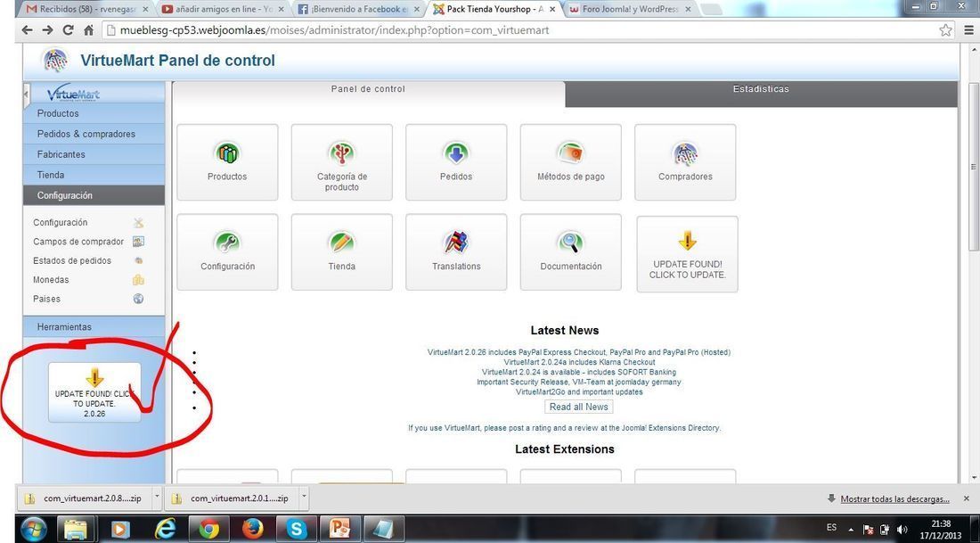Screen dimensions: 980x543
Task: Switch to Bienvenido a Facebook tab
Action: (358, 10)
